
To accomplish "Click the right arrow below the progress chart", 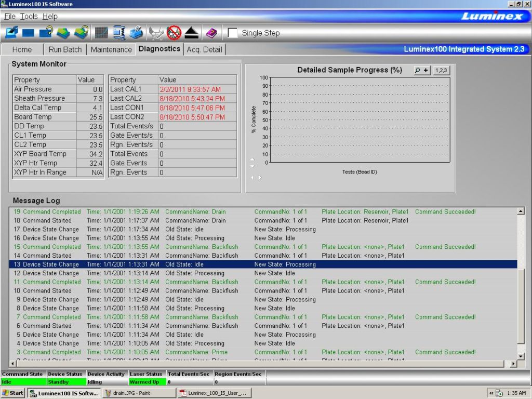I will click(x=259, y=176).
